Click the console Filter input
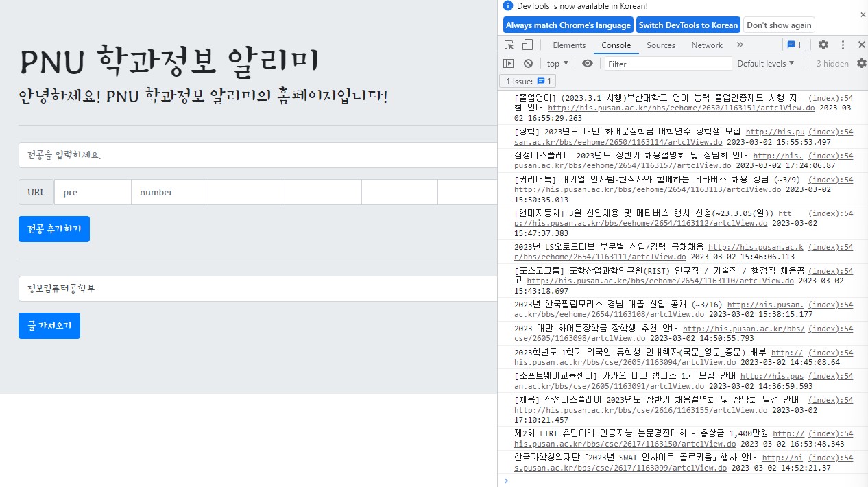868x487 pixels. [668, 64]
